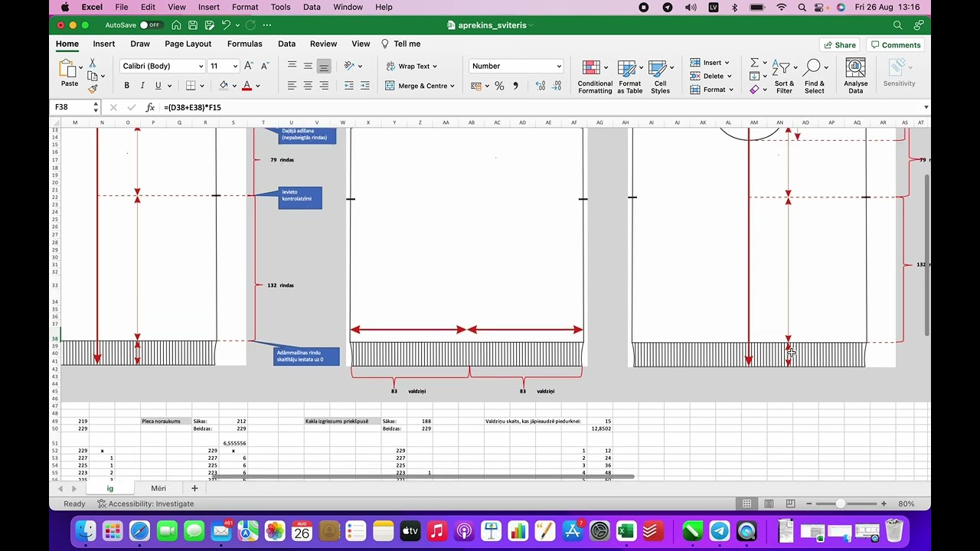
Task: Open font size dropdown
Action: coord(234,66)
